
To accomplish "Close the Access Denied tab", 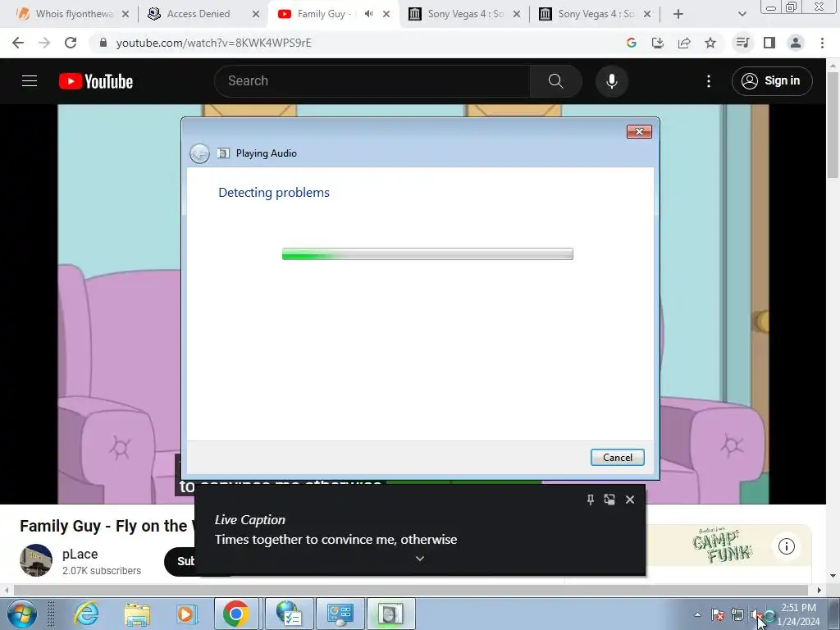I will (x=256, y=14).
